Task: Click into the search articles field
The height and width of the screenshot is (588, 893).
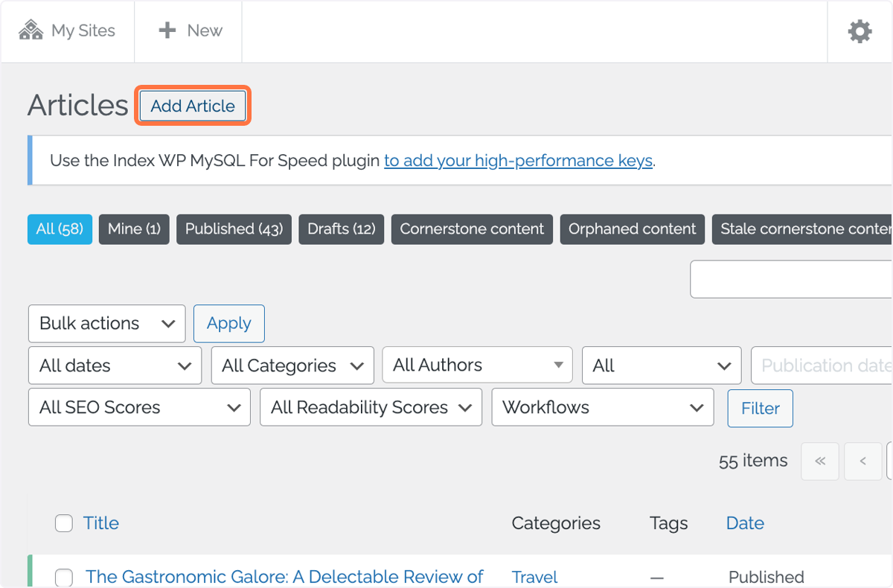Action: pos(791,279)
